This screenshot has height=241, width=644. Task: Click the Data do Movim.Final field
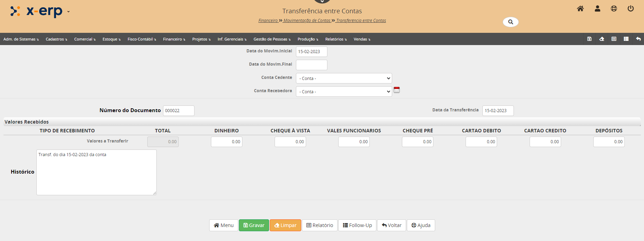pyautogui.click(x=311, y=65)
